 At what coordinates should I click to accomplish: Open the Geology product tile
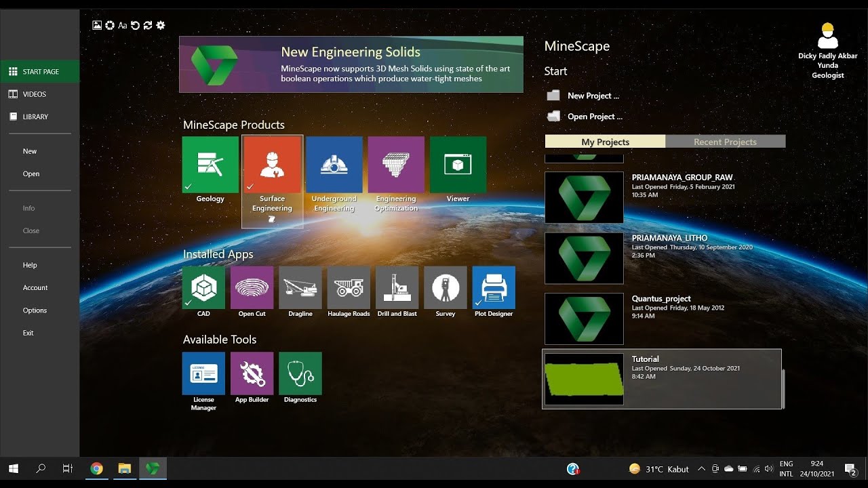[x=210, y=165]
